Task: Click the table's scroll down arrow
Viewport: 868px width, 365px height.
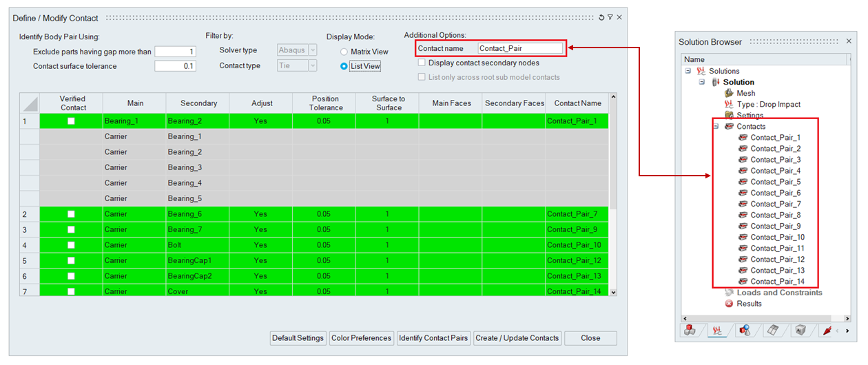Action: pos(613,292)
